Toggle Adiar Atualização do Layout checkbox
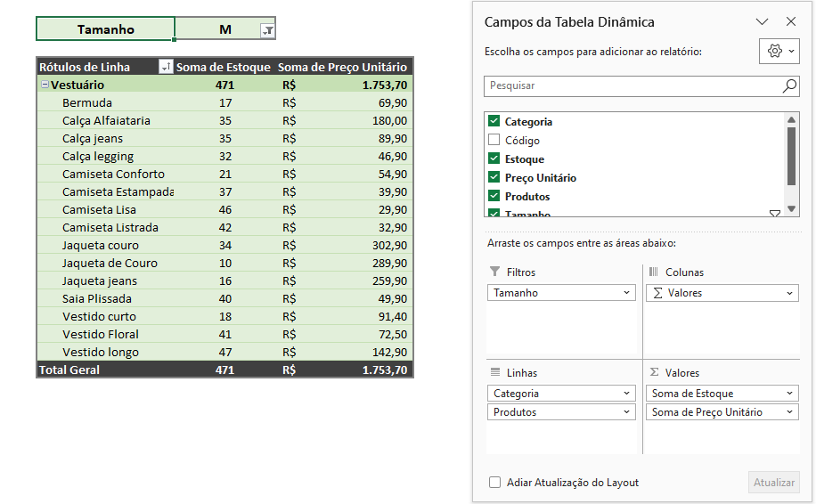 [494, 482]
